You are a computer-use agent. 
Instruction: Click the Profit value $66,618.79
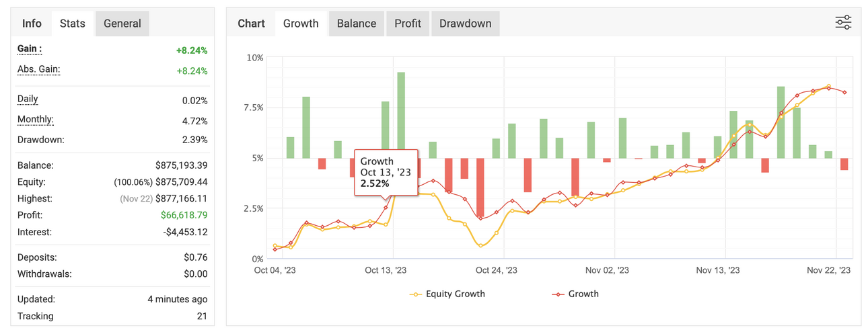click(x=184, y=215)
